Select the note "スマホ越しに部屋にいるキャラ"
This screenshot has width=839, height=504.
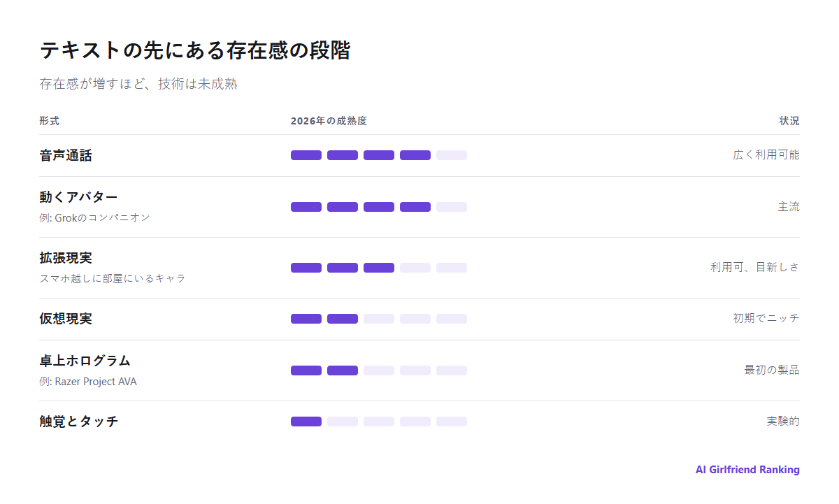pyautogui.click(x=113, y=278)
